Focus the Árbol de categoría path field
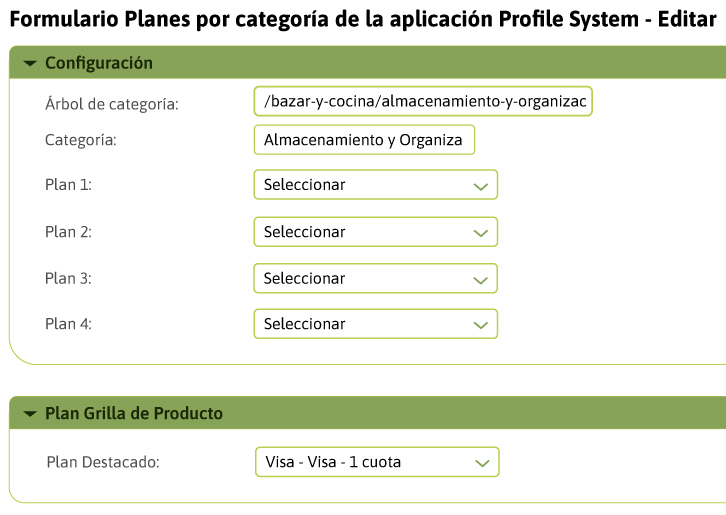 tap(423, 102)
